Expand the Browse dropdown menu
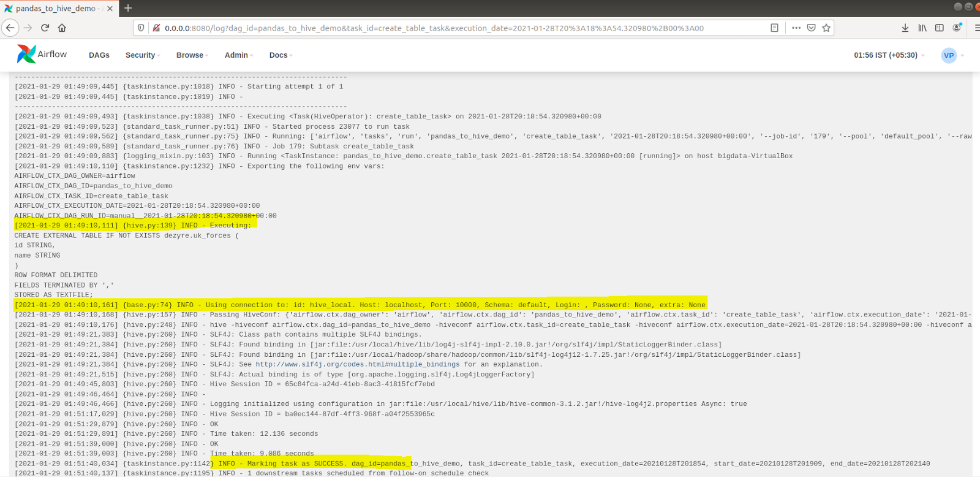Screen dimensions: 980x477 point(192,55)
